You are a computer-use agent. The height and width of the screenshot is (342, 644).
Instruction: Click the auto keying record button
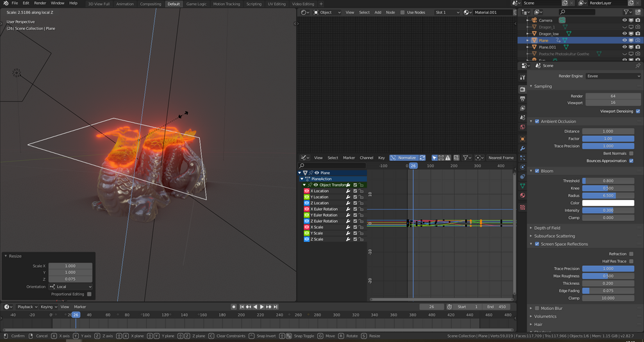234,307
